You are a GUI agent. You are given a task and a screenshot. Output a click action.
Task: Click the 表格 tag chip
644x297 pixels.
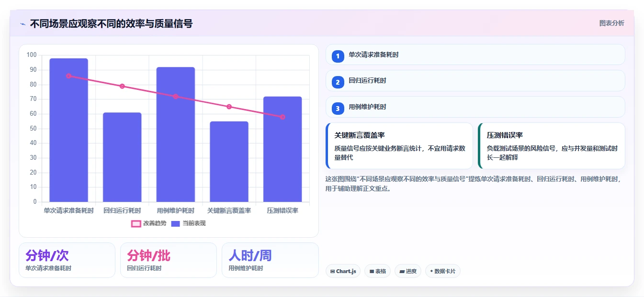pos(377,271)
